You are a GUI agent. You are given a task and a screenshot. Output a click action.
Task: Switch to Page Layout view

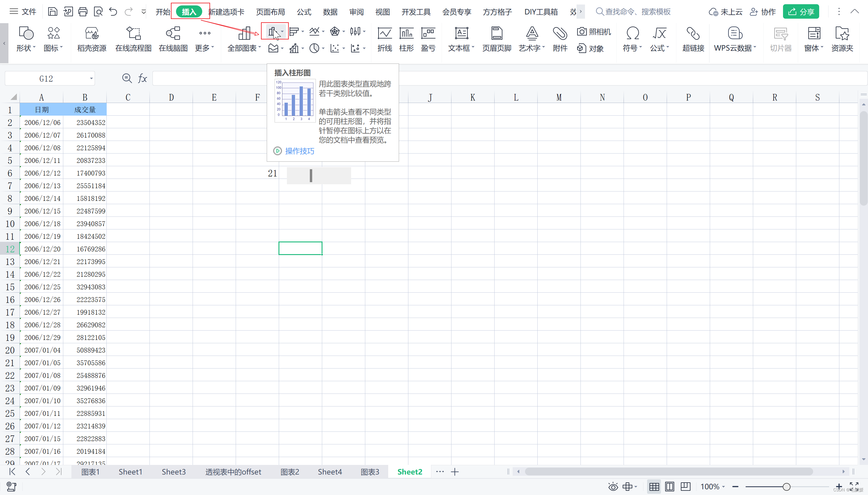pyautogui.click(x=670, y=487)
